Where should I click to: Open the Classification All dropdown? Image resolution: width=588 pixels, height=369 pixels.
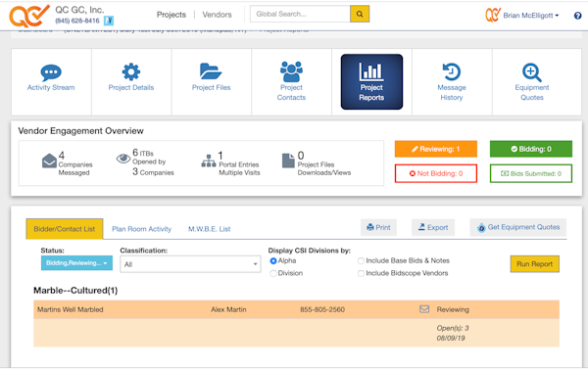(190, 264)
